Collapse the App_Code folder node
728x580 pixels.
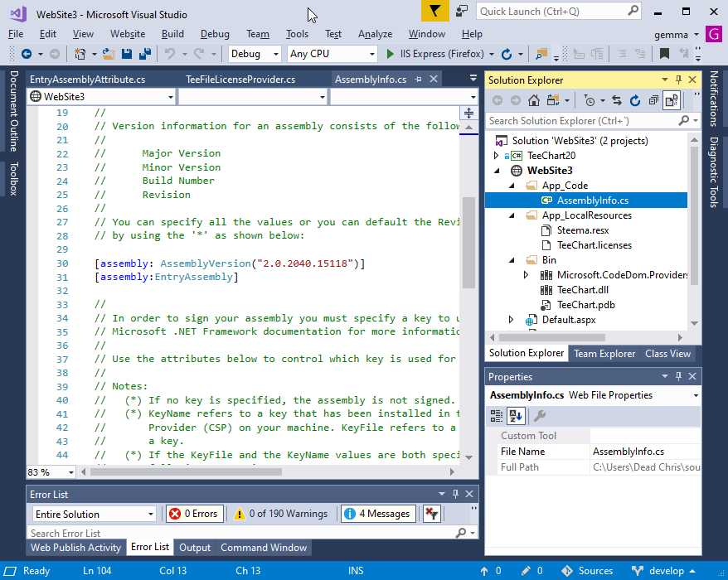pyautogui.click(x=512, y=186)
